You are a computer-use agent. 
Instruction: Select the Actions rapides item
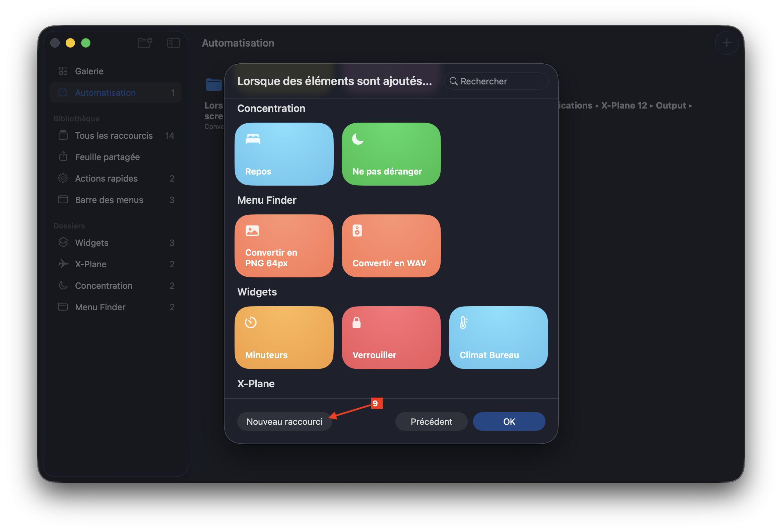click(106, 178)
